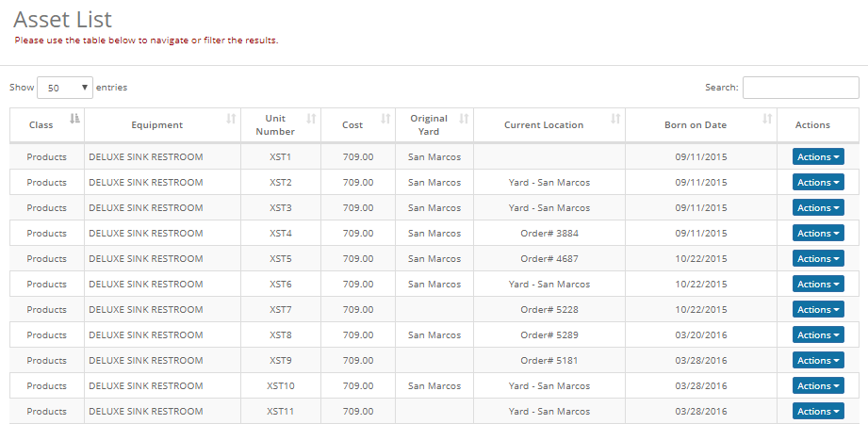Sort the Cost column
868x424 pixels.
point(385,118)
